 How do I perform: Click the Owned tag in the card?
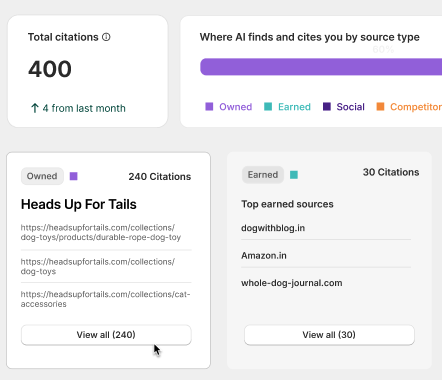point(42,176)
